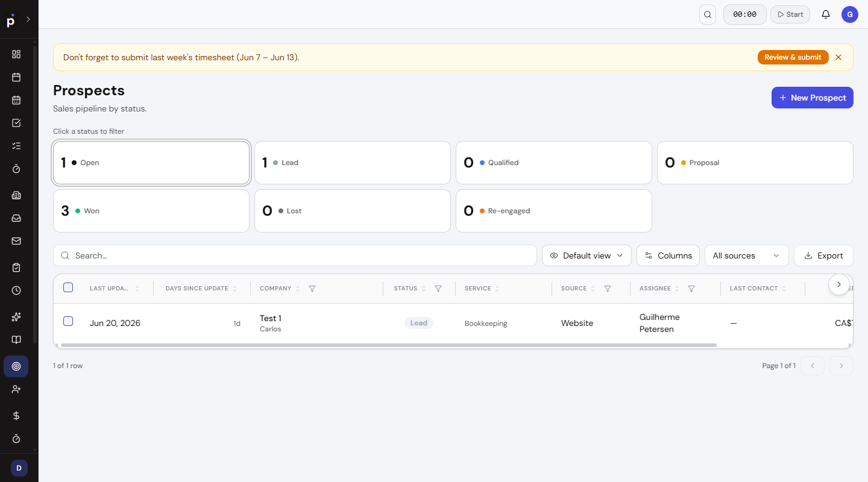Open the Default view dropdown
868x482 pixels.
point(587,255)
